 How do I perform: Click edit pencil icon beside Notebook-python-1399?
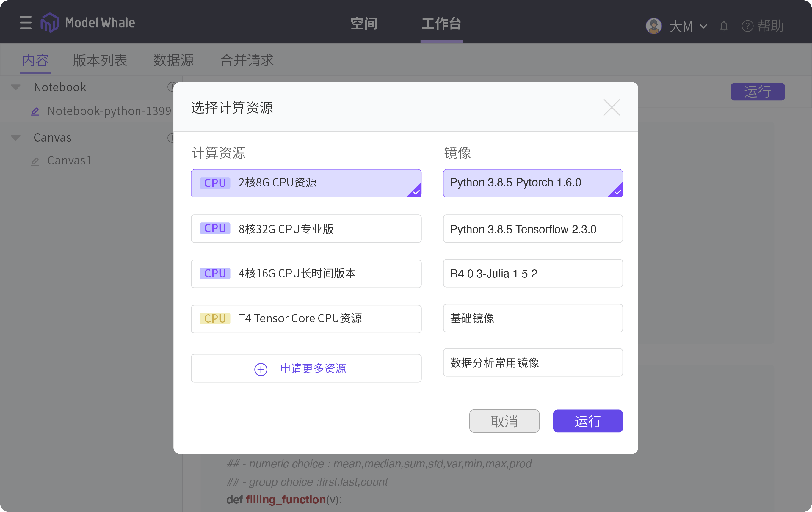35,111
